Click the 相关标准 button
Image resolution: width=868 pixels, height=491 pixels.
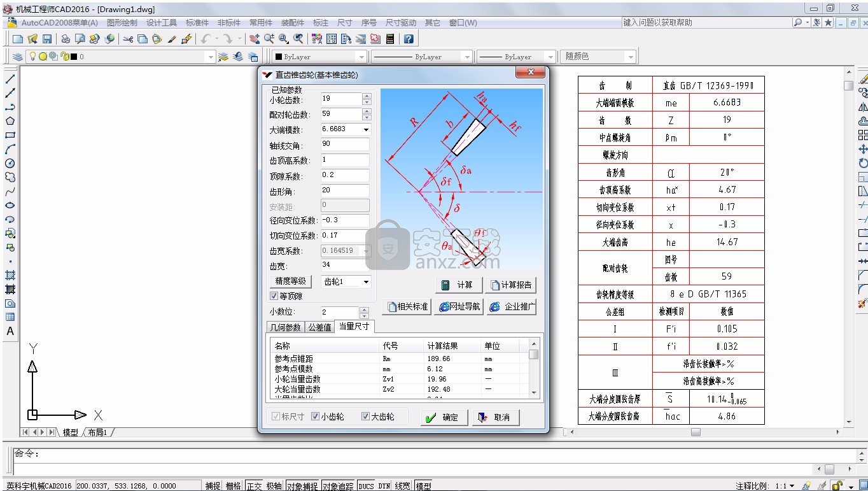pyautogui.click(x=407, y=306)
